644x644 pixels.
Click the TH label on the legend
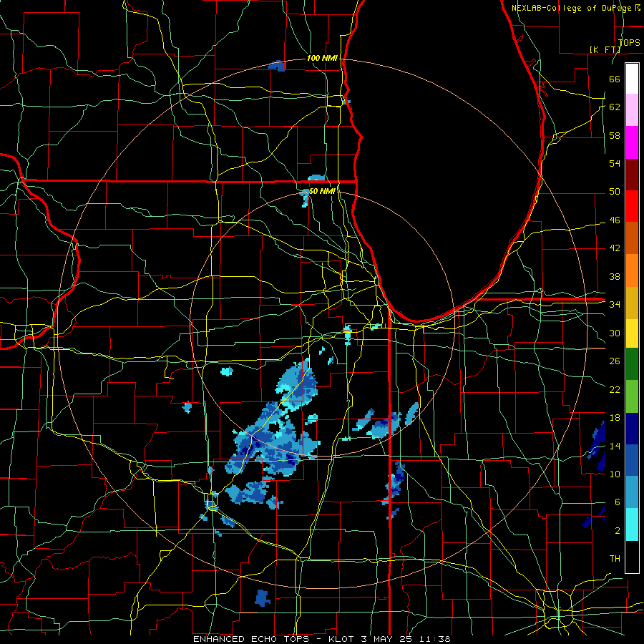[x=615, y=558]
